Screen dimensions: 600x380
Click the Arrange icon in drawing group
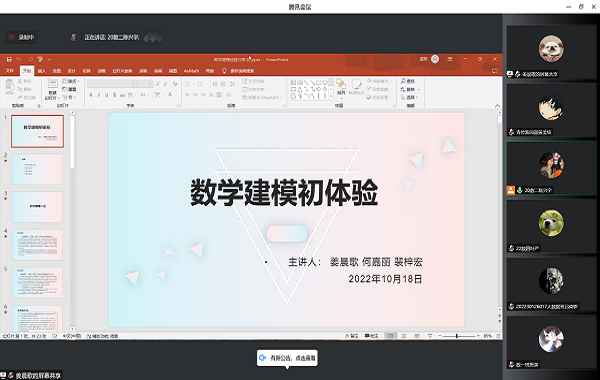(341, 84)
